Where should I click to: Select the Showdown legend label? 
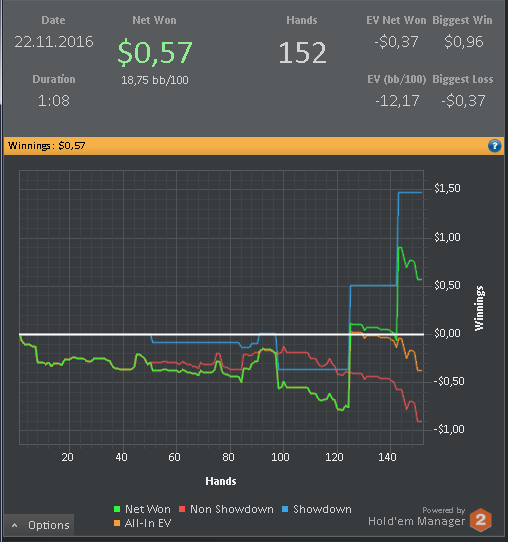pyautogui.click(x=322, y=509)
